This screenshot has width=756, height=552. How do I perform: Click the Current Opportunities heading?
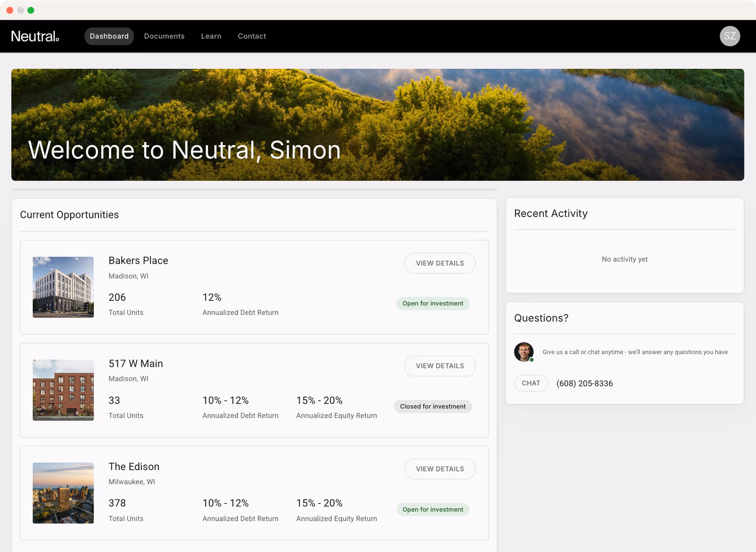(69, 215)
